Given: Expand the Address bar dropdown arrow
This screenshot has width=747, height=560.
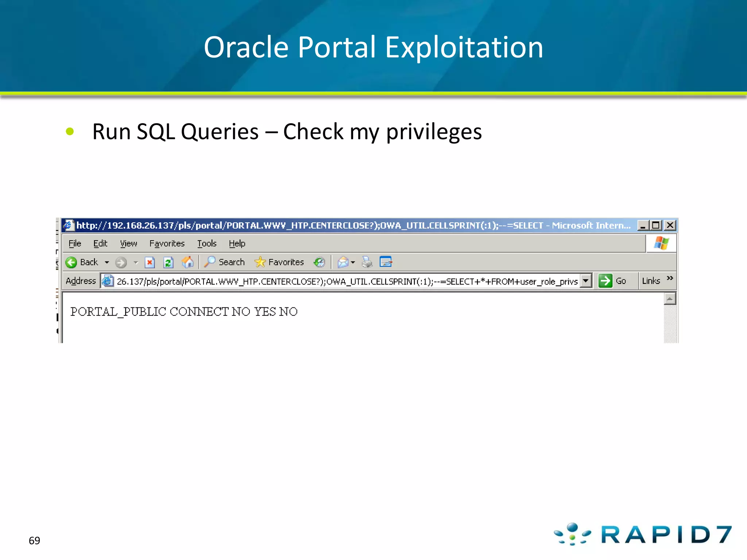Looking at the screenshot, I should 586,281.
